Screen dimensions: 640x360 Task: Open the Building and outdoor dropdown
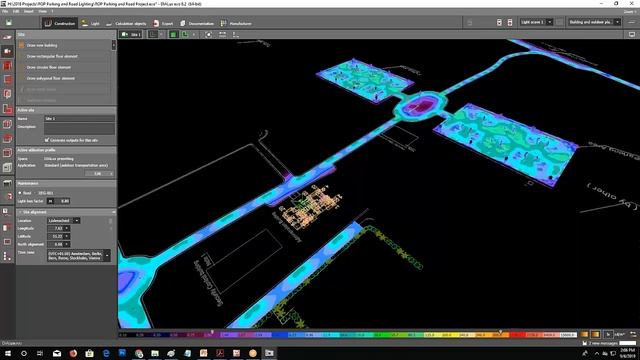[x=617, y=22]
